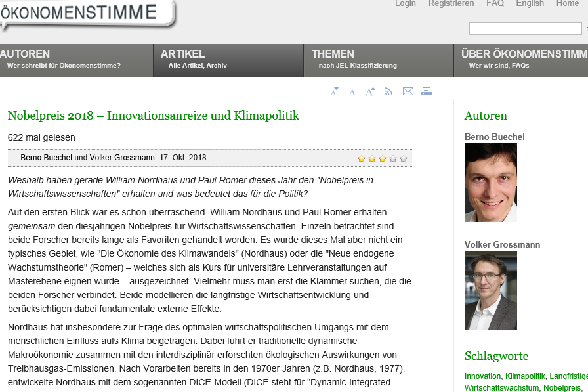The width and height of the screenshot is (588, 392).
Task: Decrease the article font size
Action: 334,92
